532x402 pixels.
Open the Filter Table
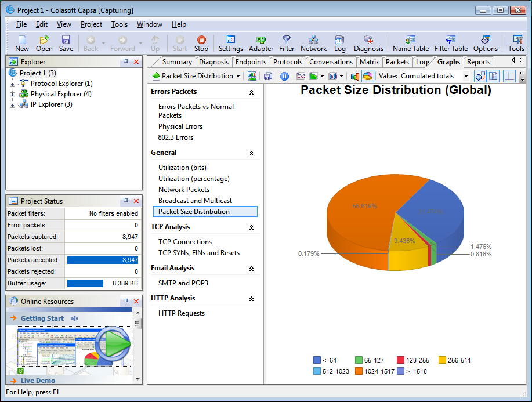click(x=451, y=44)
